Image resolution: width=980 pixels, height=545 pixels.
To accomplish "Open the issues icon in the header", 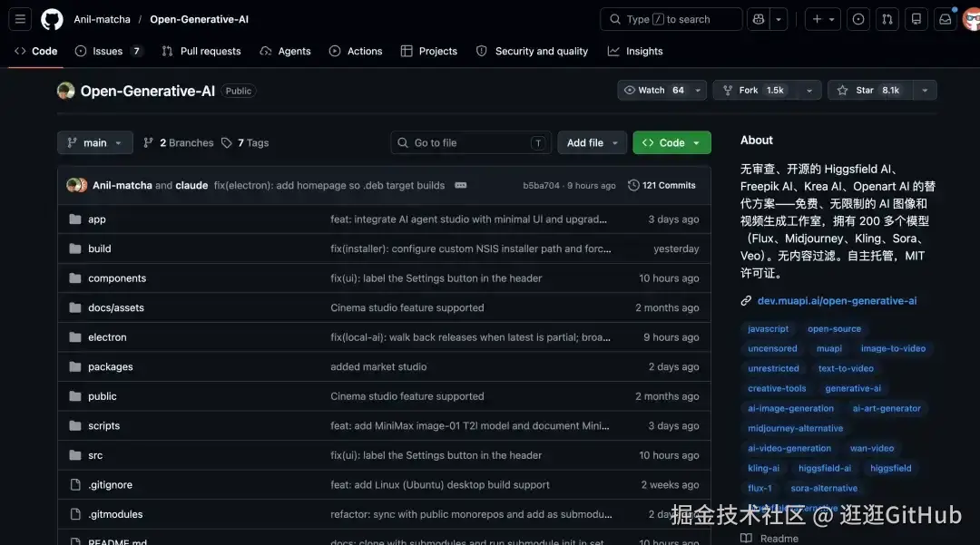I will coord(858,19).
